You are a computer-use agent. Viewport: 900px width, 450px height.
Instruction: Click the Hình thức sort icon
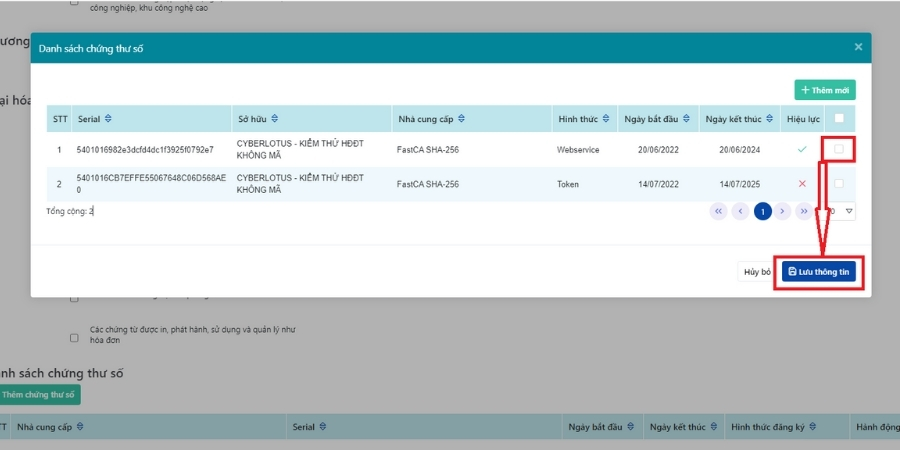[606, 119]
